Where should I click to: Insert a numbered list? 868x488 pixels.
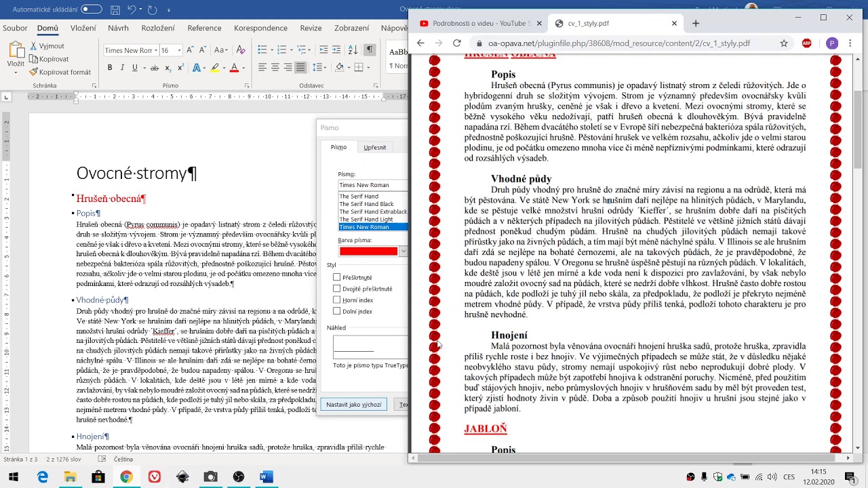pos(282,50)
